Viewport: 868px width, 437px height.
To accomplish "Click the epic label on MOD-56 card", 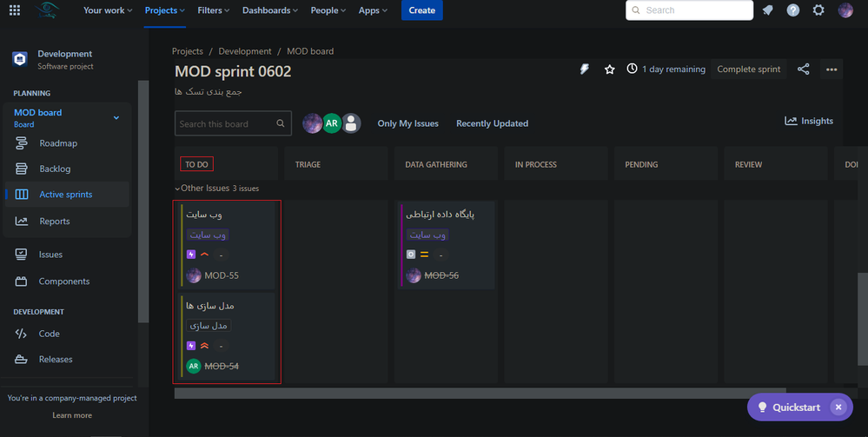I will [427, 235].
